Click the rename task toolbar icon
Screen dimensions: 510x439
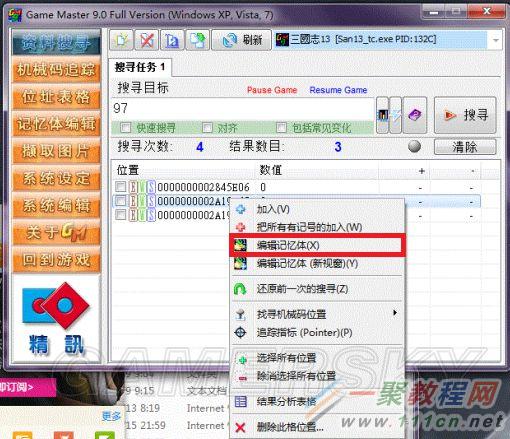(x=172, y=40)
